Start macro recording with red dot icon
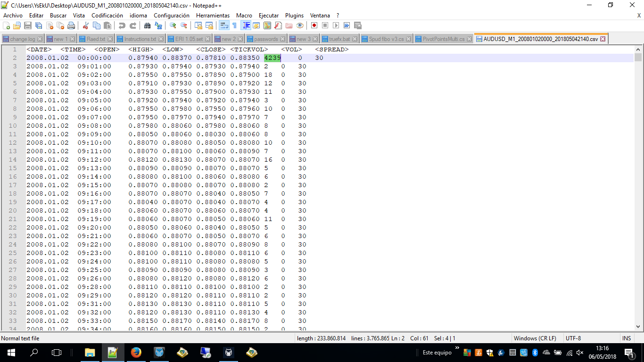Image resolution: width=644 pixels, height=362 pixels. coord(314,25)
